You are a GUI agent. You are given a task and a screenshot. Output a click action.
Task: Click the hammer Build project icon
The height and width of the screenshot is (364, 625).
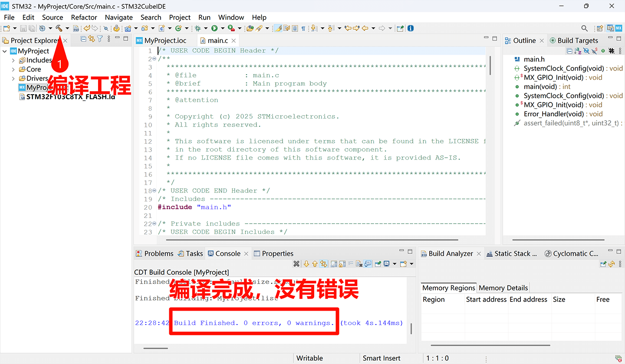tap(59, 28)
